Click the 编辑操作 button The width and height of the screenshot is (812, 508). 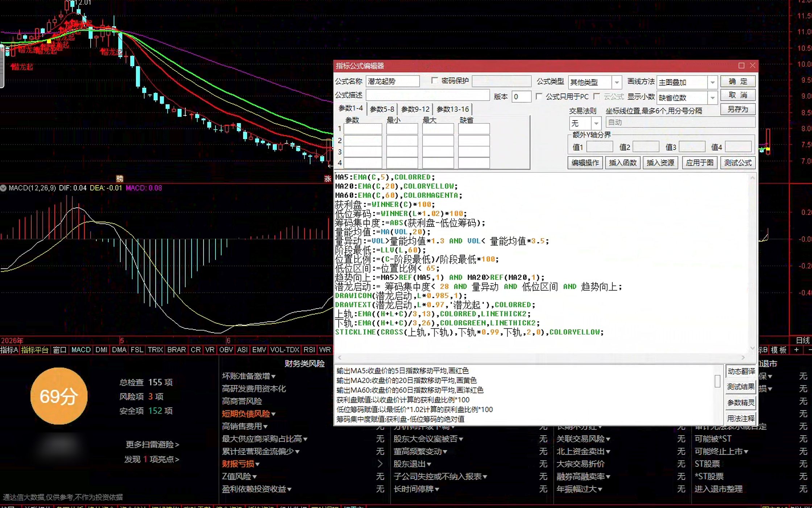pos(585,163)
